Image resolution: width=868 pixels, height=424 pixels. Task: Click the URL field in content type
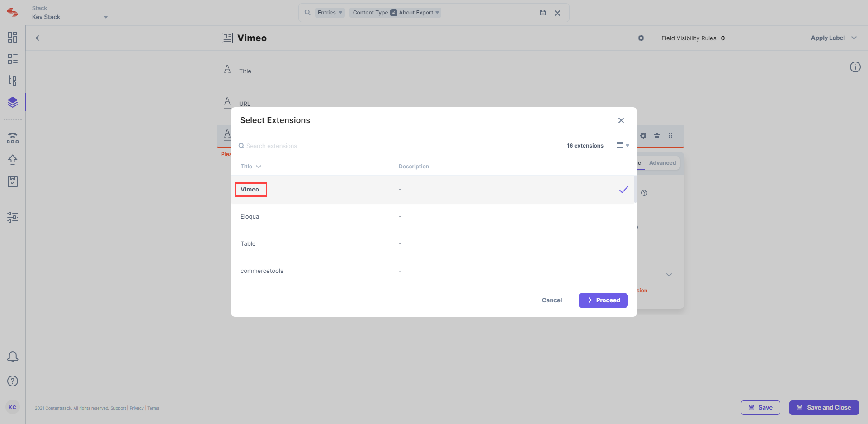(245, 104)
